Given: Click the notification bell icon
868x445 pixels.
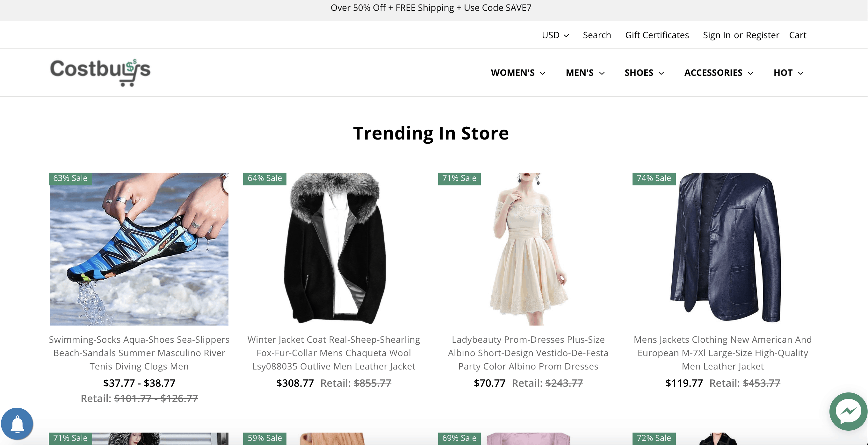Looking at the screenshot, I should pos(17,424).
